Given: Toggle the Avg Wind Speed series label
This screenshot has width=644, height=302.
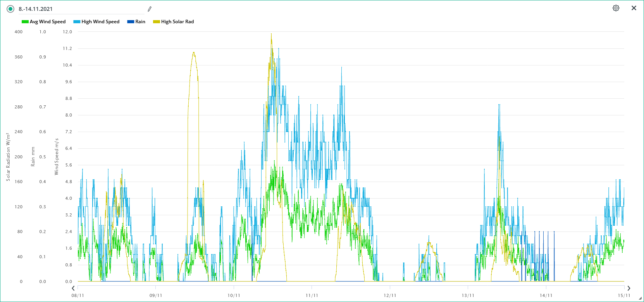Looking at the screenshot, I should 48,22.
